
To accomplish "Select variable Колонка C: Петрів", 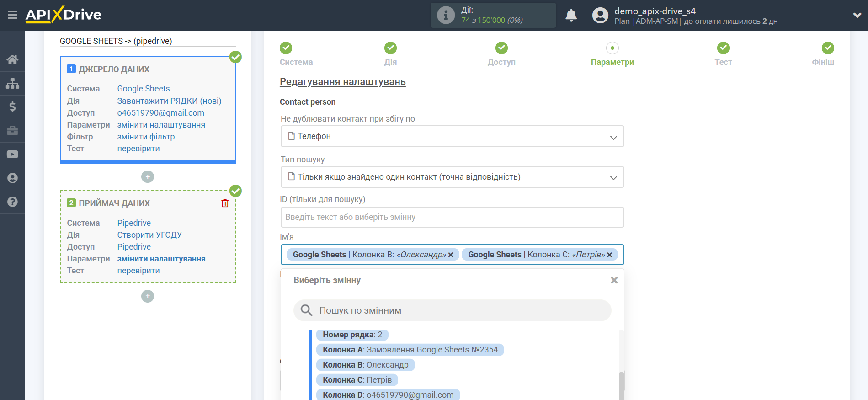I will (x=357, y=380).
